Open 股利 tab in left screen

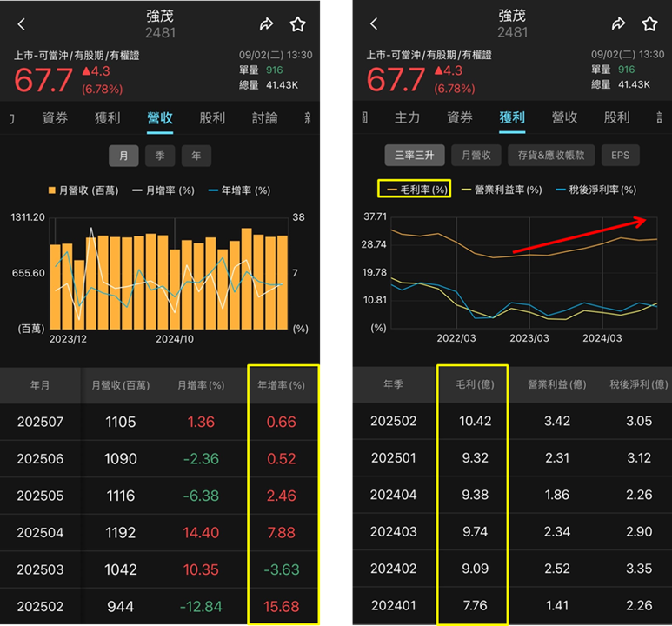click(212, 118)
